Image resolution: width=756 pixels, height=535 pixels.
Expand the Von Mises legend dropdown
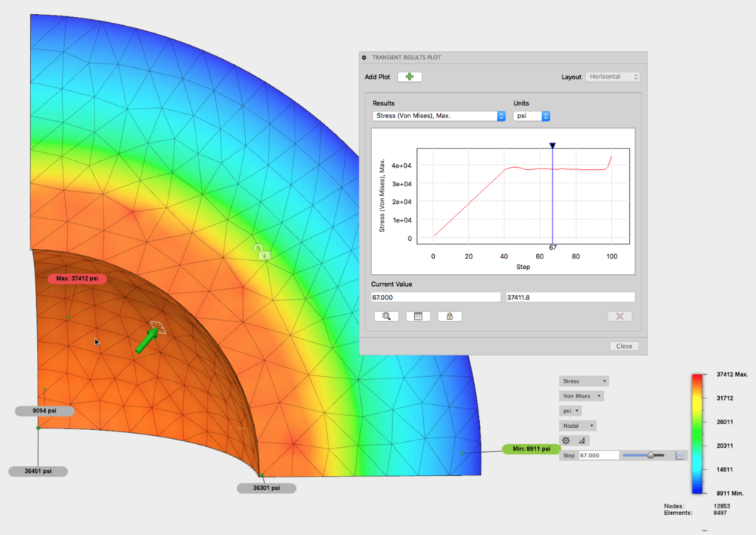[581, 396]
